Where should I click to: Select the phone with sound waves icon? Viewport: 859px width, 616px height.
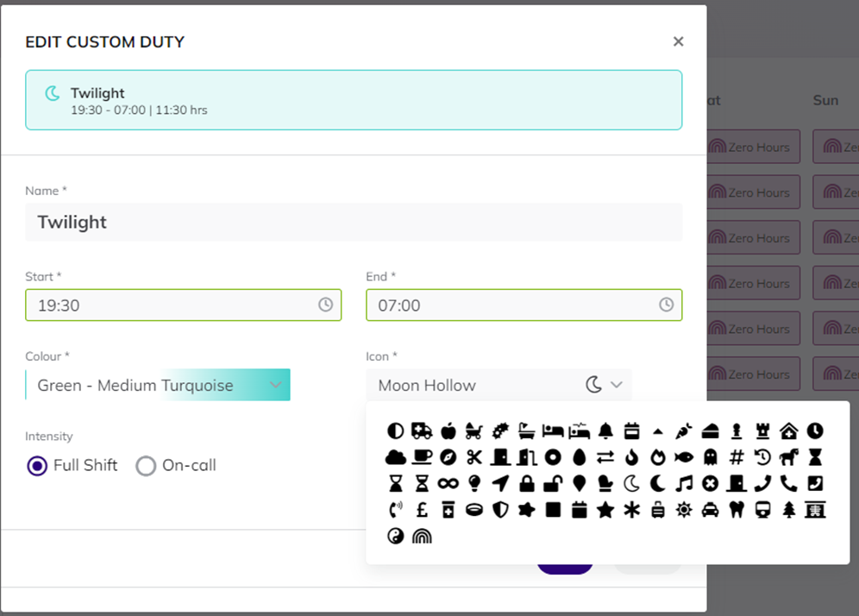395,510
